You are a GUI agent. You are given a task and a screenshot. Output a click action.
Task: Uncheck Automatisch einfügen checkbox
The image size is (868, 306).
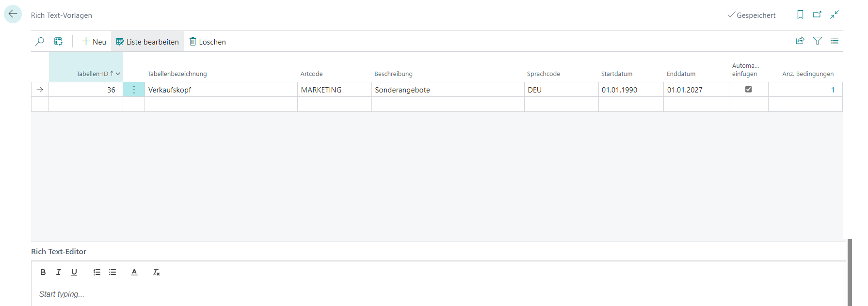pos(748,89)
